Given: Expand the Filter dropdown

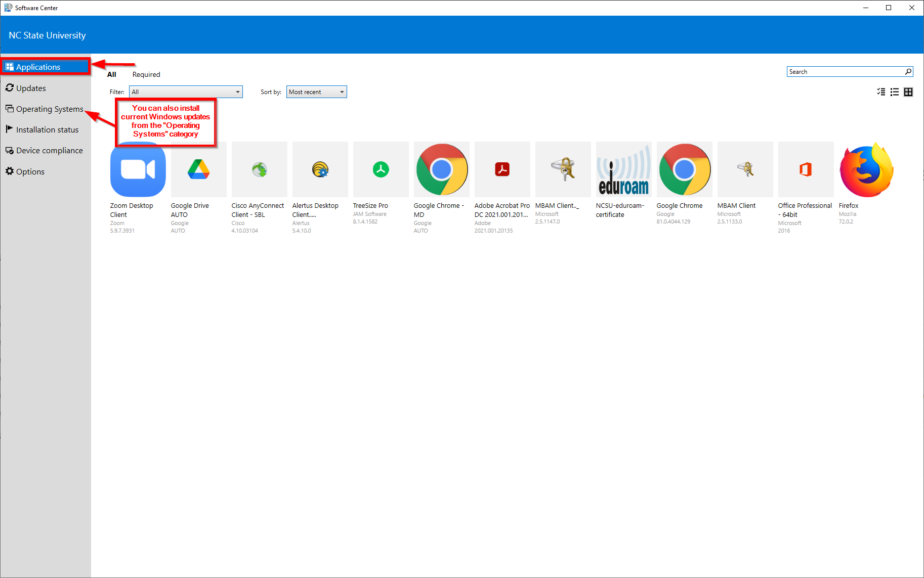Looking at the screenshot, I should click(x=186, y=92).
